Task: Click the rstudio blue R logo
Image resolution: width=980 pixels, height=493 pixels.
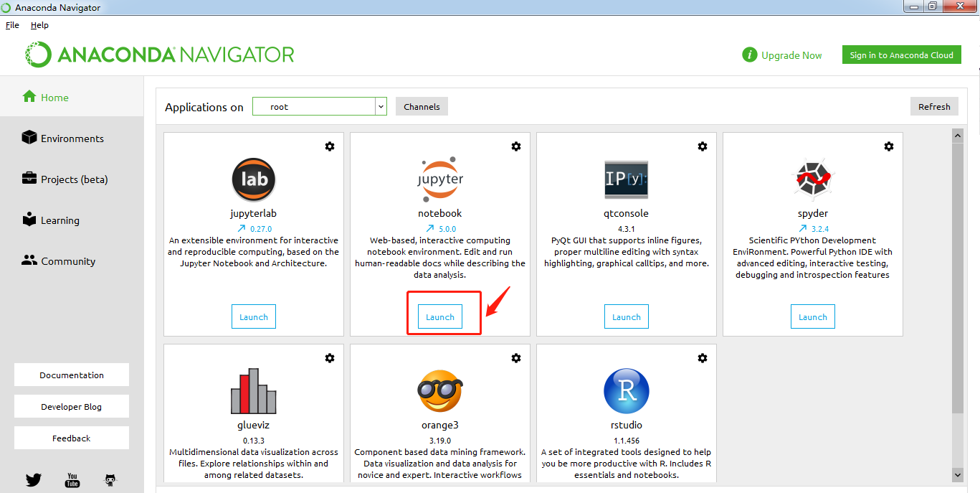Action: pyautogui.click(x=627, y=391)
